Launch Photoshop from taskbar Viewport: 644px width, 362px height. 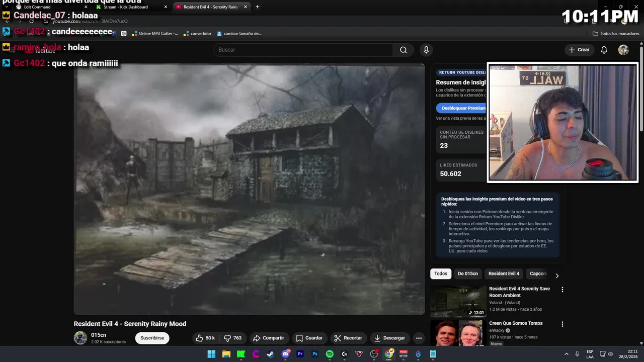(315, 354)
